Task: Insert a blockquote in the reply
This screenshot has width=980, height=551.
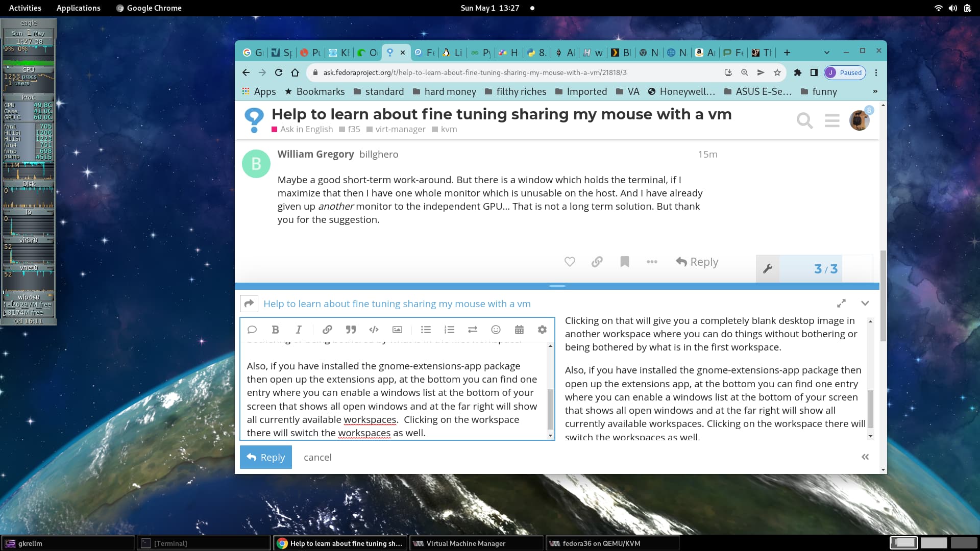Action: (351, 330)
